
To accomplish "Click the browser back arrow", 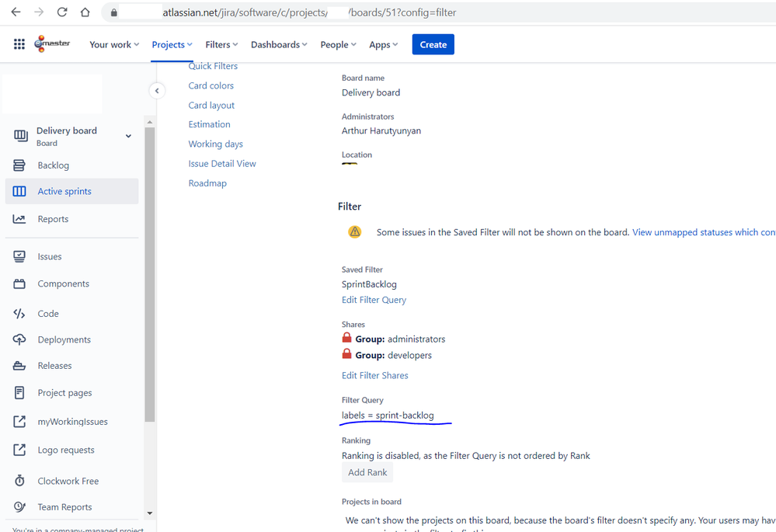I will (x=16, y=12).
